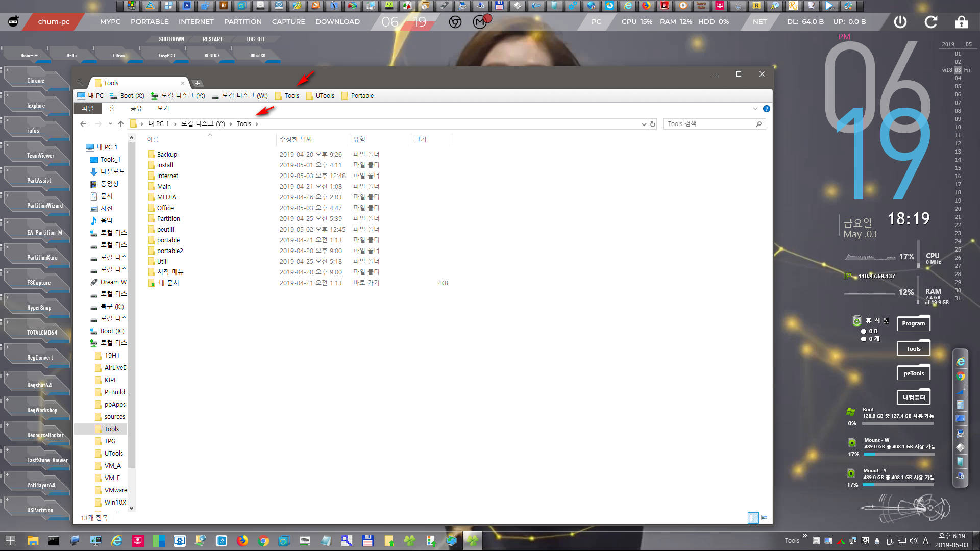Open PotPlayer64 launcher entry
Viewport: 980px width, 551px height.
pyautogui.click(x=41, y=485)
